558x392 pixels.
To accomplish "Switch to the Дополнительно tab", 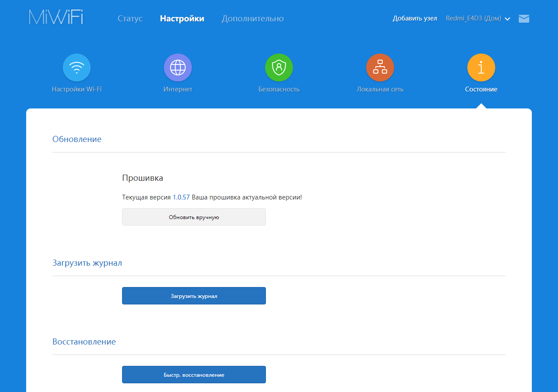I will [252, 19].
